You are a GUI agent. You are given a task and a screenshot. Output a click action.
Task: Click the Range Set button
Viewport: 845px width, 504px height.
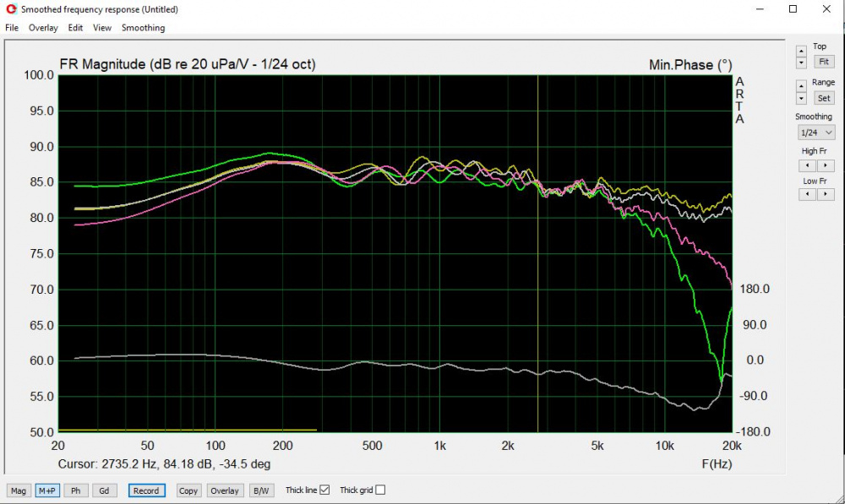[823, 98]
